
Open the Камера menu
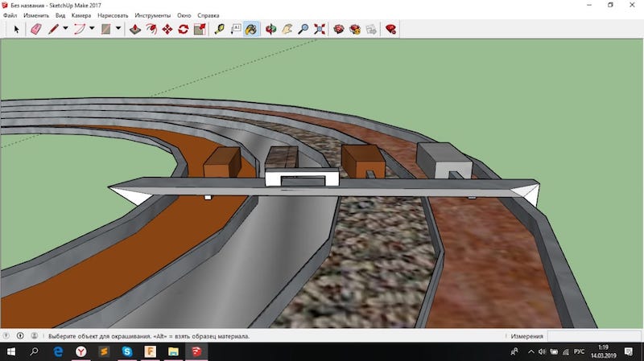[80, 15]
